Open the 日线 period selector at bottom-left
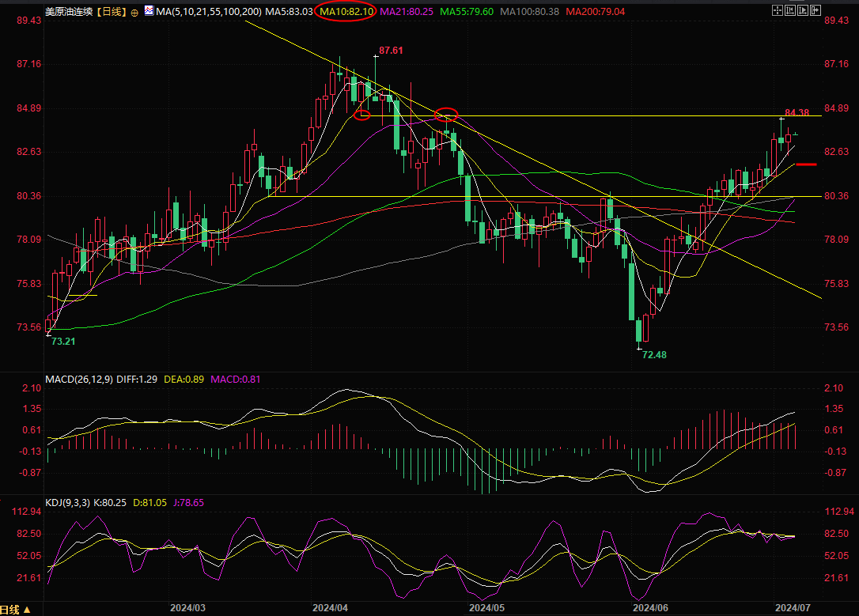 click(x=16, y=609)
